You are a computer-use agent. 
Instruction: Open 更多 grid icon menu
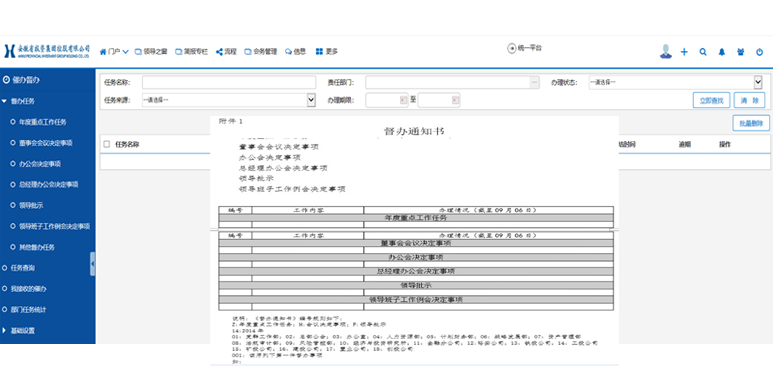tap(326, 51)
